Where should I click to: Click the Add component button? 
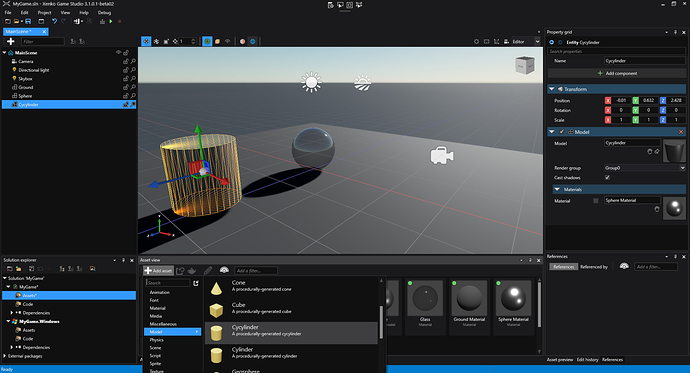(617, 73)
